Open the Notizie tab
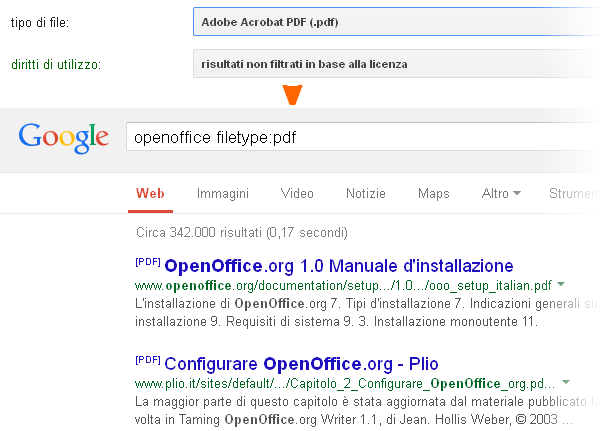This screenshot has height=431, width=600. [365, 193]
